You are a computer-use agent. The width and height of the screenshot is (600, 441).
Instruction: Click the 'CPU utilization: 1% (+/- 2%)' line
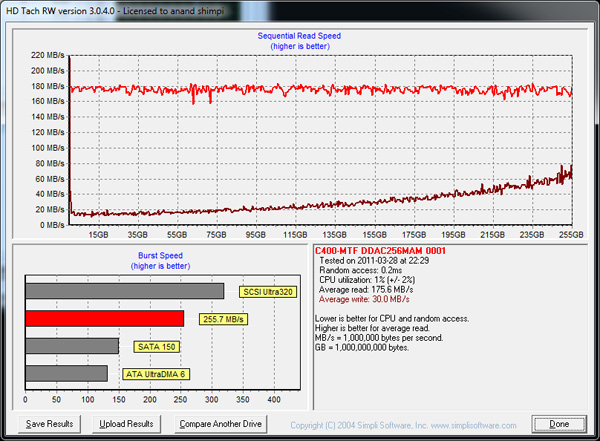tap(367, 280)
